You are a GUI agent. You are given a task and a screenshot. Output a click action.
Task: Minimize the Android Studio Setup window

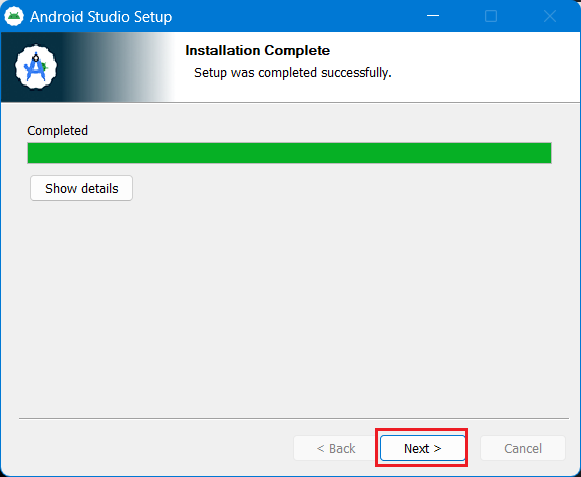(x=433, y=16)
